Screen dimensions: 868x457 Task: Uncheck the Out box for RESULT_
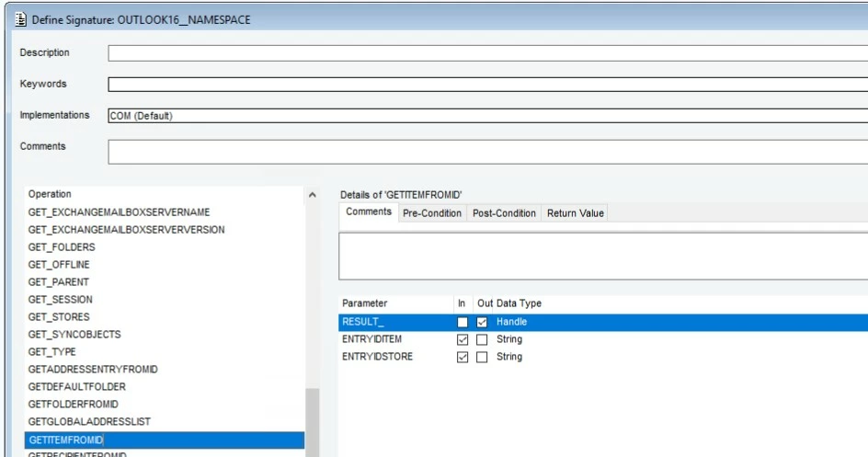tap(482, 322)
